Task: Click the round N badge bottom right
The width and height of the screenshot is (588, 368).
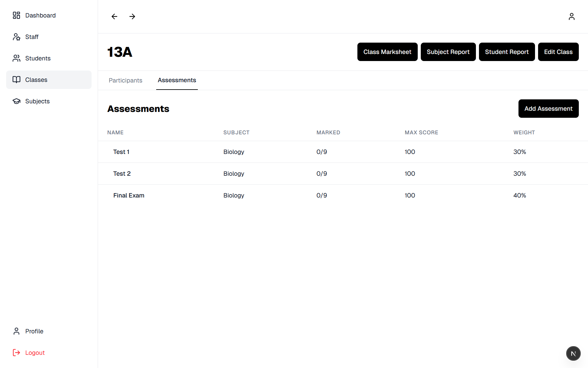Action: [573, 353]
